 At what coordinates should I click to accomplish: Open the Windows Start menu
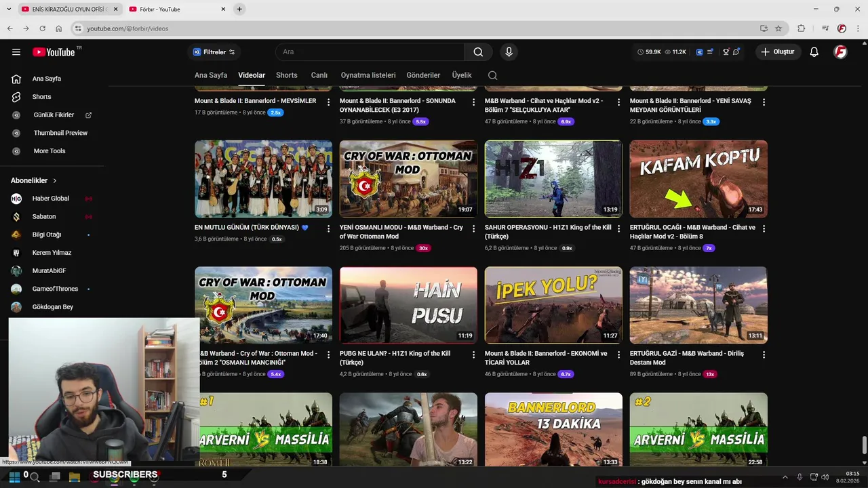14,476
